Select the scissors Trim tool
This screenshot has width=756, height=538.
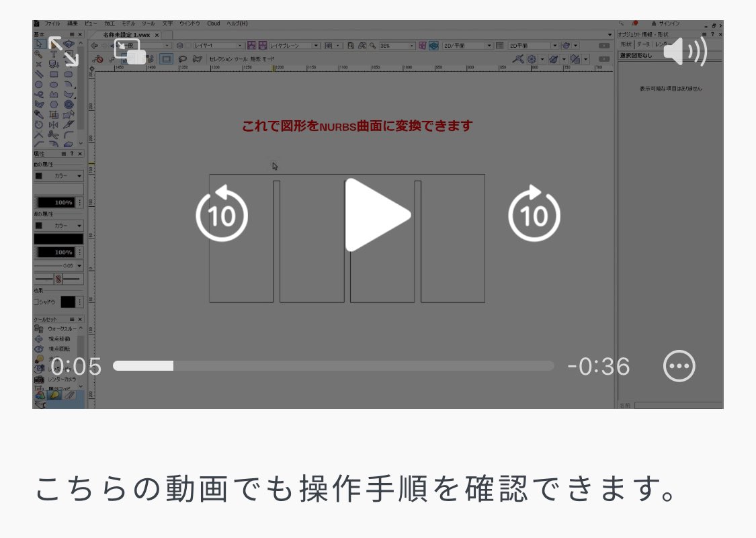point(54,135)
